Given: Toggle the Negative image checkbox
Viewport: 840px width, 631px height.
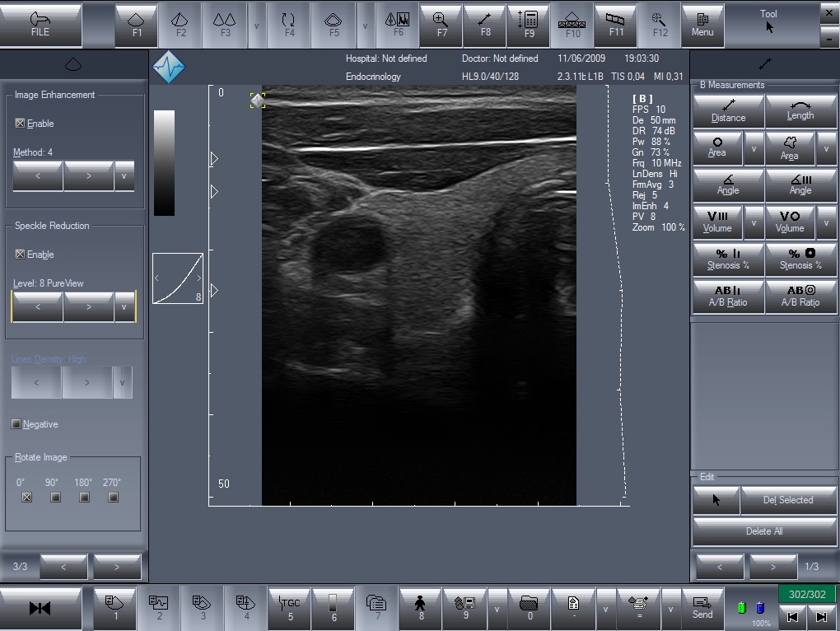Looking at the screenshot, I should tap(16, 424).
